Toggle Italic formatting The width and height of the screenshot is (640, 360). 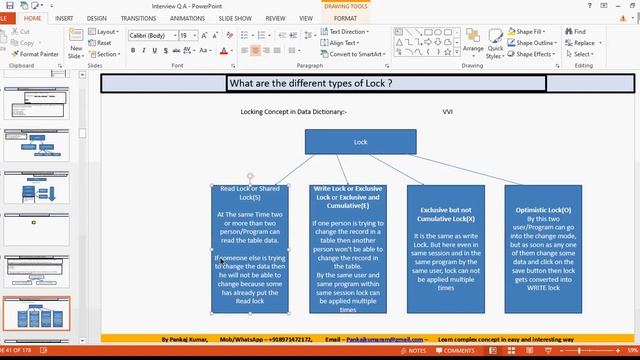tap(144, 51)
